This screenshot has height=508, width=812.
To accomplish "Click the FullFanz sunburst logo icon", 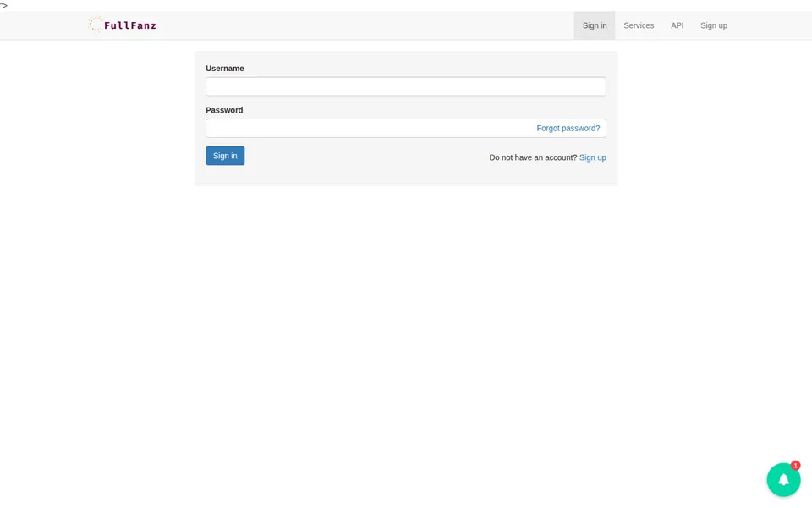I will click(x=96, y=25).
